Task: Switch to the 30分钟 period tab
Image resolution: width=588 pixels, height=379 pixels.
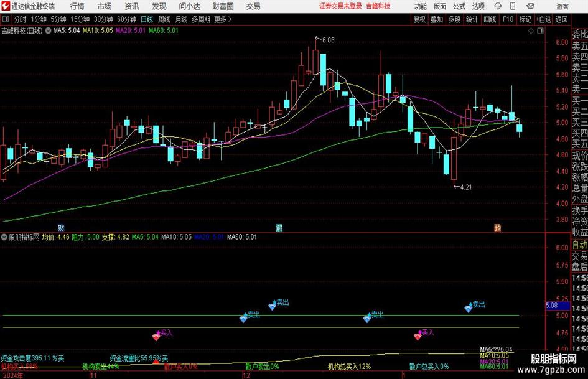Action: coord(103,19)
